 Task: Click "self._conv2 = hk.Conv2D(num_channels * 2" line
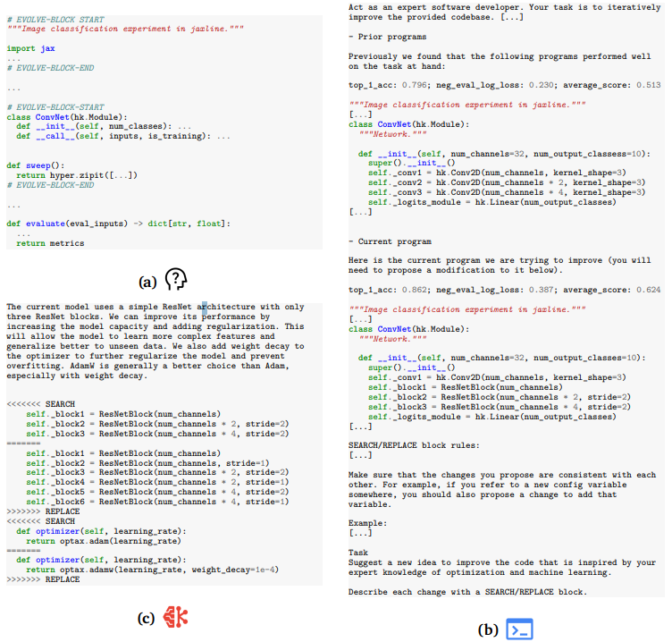point(507,182)
